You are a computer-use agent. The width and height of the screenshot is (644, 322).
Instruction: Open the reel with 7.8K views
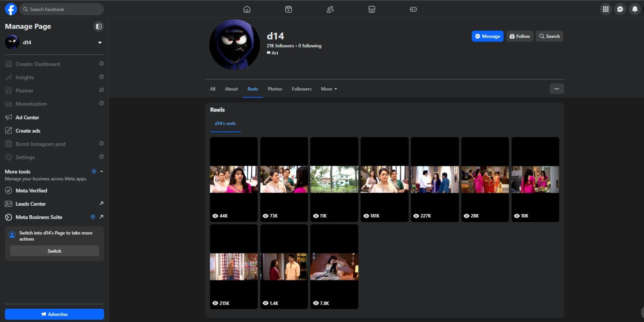(x=334, y=267)
